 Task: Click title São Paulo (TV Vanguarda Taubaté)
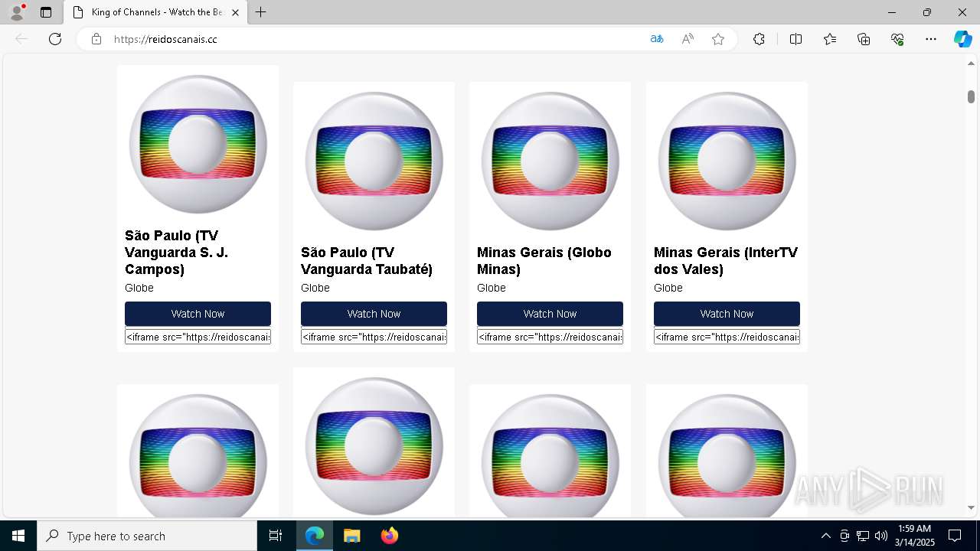tap(367, 261)
